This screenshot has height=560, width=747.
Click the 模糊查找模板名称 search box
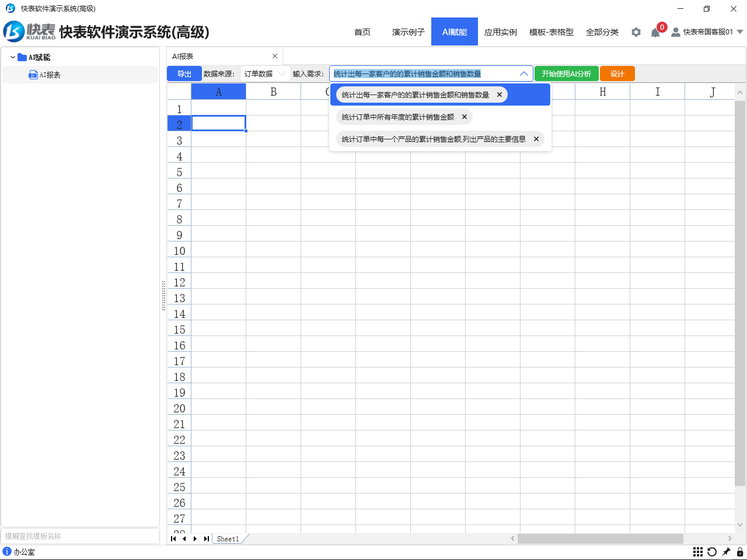point(80,536)
